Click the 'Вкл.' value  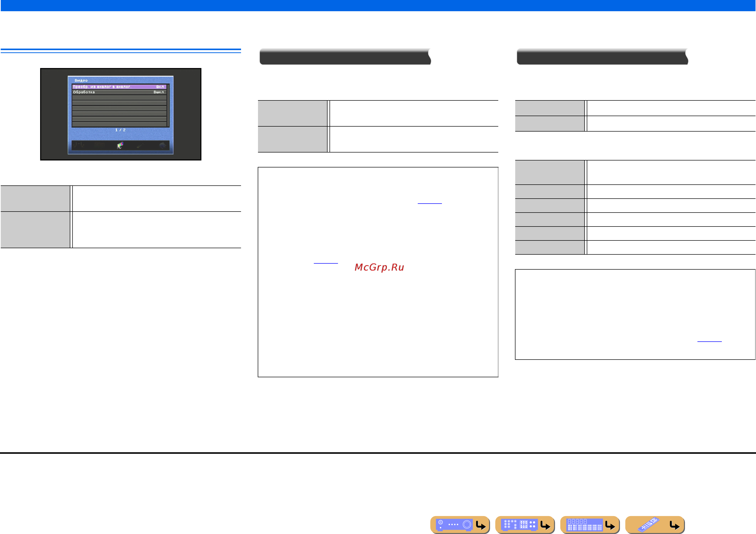[160, 87]
